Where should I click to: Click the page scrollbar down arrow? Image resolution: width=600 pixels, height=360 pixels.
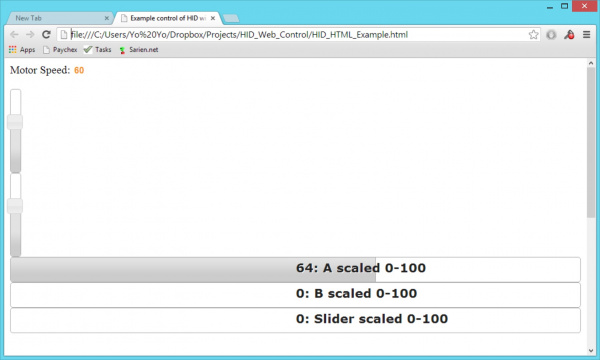591,350
